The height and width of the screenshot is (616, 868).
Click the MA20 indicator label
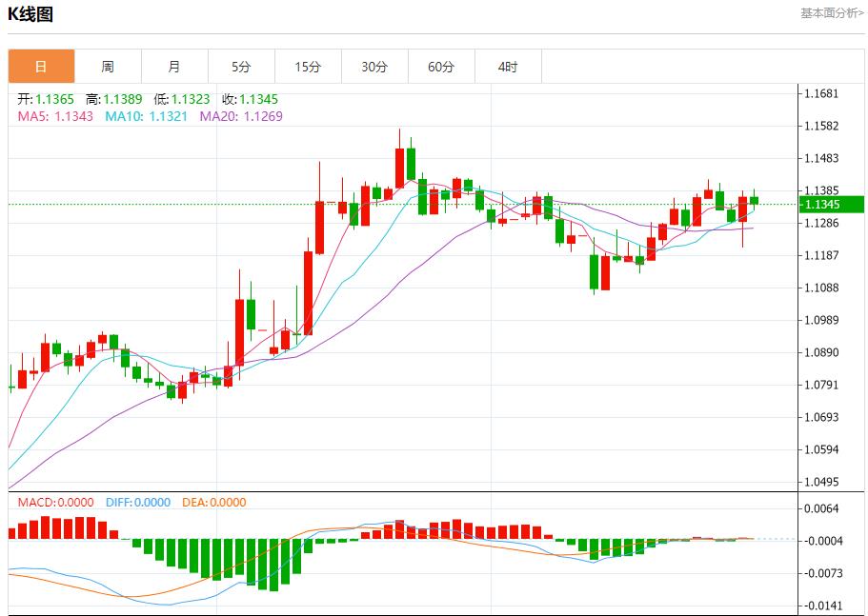point(240,116)
